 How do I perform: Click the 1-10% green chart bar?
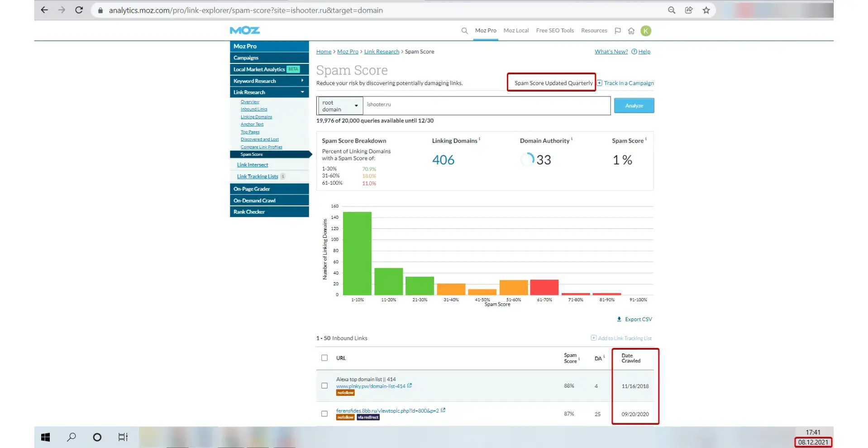tap(357, 253)
